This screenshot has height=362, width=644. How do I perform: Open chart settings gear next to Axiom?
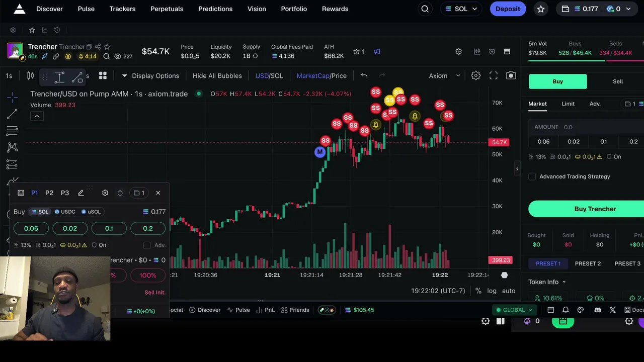[476, 76]
